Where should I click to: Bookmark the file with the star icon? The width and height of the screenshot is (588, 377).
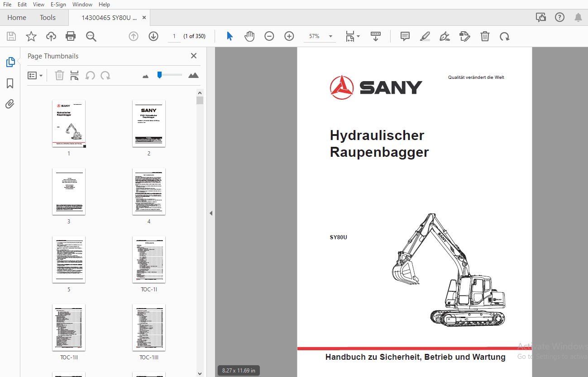click(x=31, y=36)
